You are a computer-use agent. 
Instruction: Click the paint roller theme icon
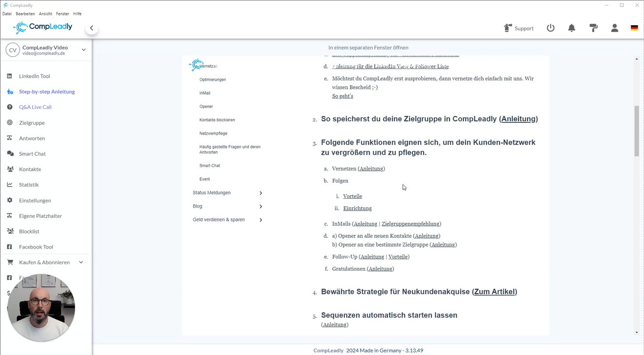pos(594,28)
